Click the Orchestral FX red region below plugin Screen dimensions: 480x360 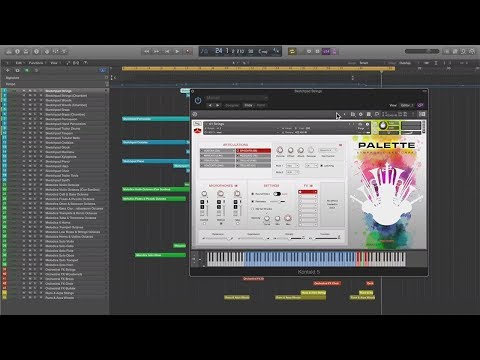click(x=254, y=278)
